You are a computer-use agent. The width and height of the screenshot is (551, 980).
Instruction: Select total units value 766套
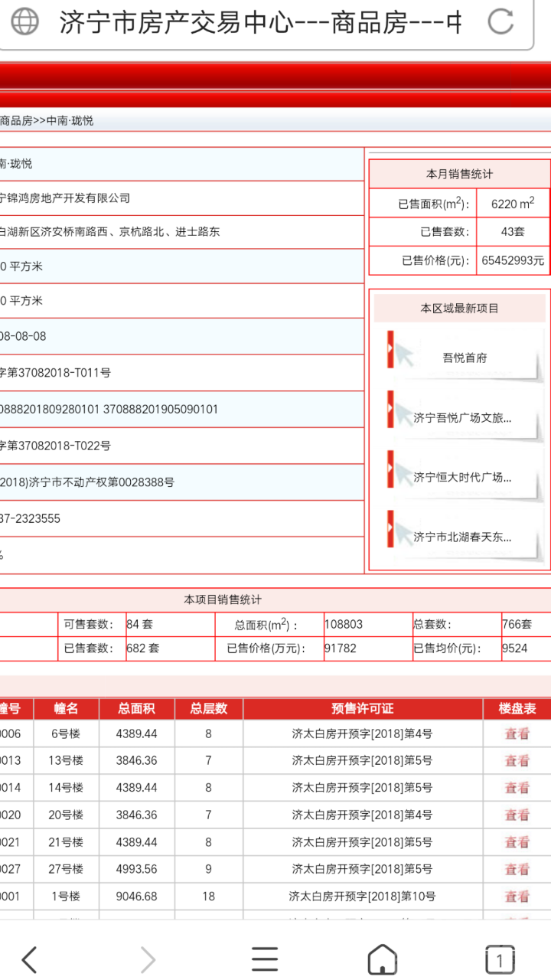pos(517,624)
